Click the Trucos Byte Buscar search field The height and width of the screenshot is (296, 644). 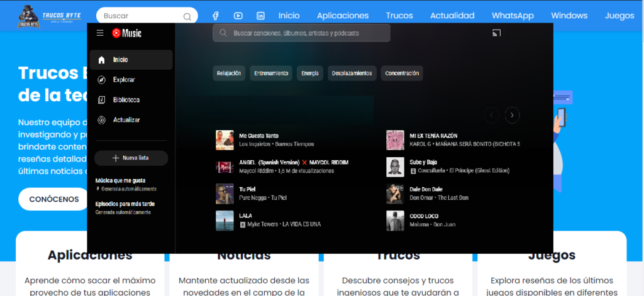click(x=147, y=16)
